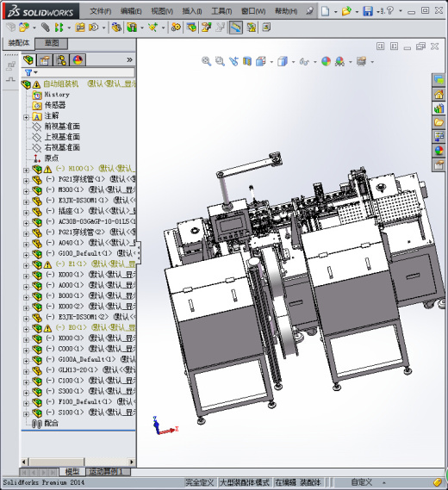448x490 pixels.
Task: Select the ConfigurationManager tab icon
Action: coord(61,59)
